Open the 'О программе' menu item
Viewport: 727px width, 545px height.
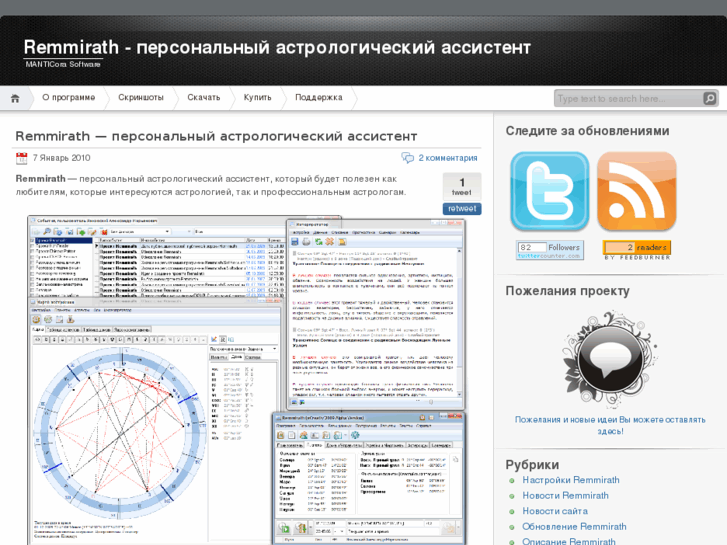(x=69, y=97)
